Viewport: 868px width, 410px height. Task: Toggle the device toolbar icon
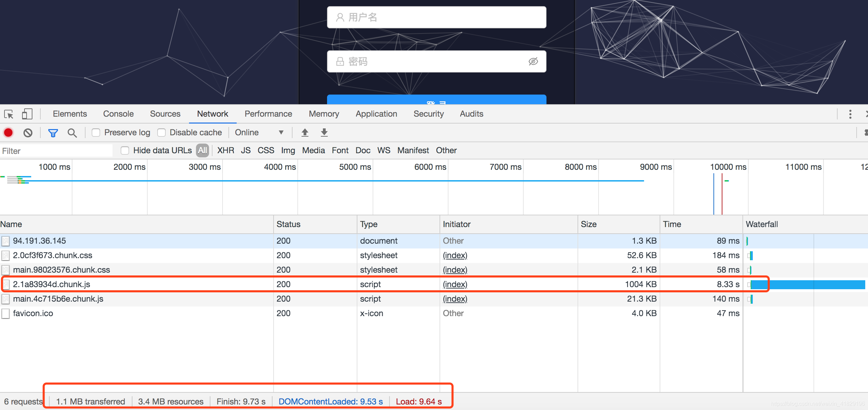[27, 114]
